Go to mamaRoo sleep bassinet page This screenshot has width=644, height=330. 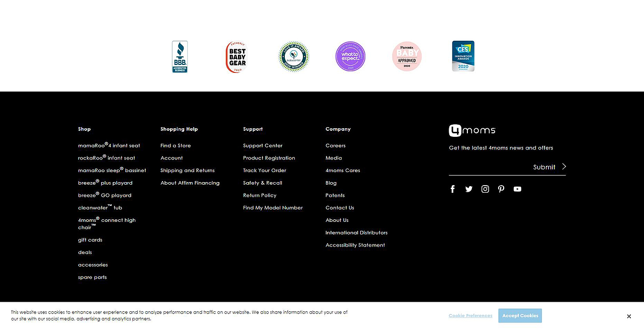click(112, 170)
